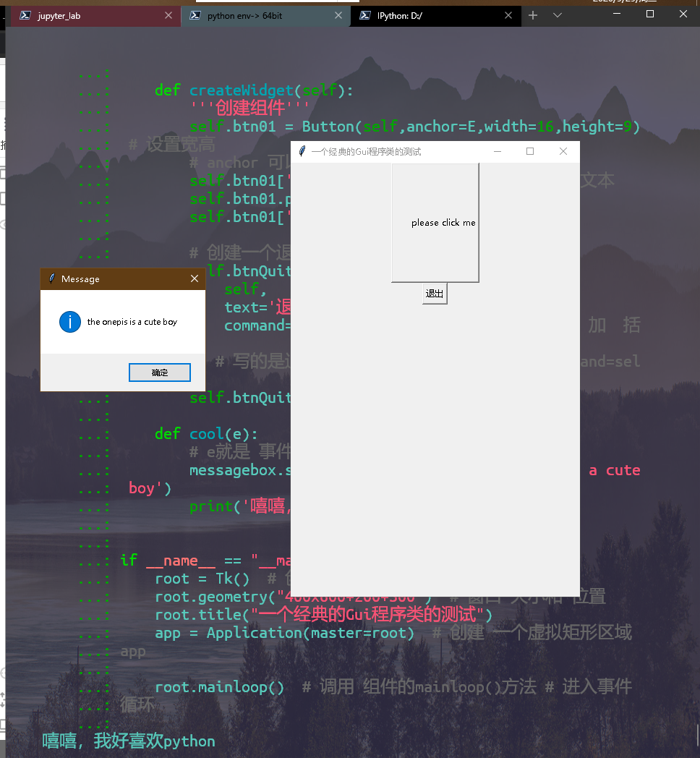The image size is (700, 758).
Task: Expand the terminal profile dropdown chevron
Action: 558,15
